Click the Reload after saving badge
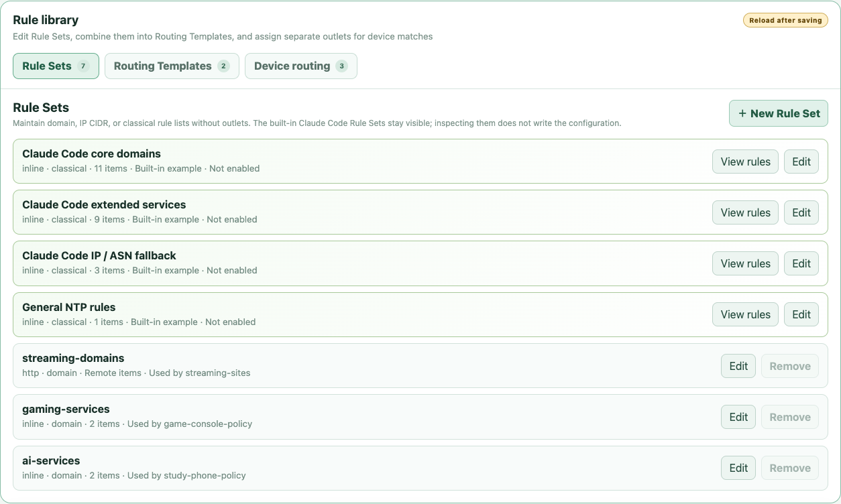Screen dimensions: 841x504 tap(785, 20)
